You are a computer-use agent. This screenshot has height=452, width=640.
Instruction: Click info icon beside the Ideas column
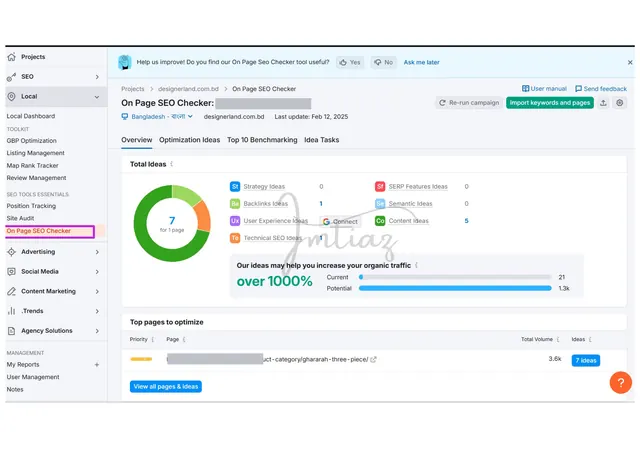[591, 339]
